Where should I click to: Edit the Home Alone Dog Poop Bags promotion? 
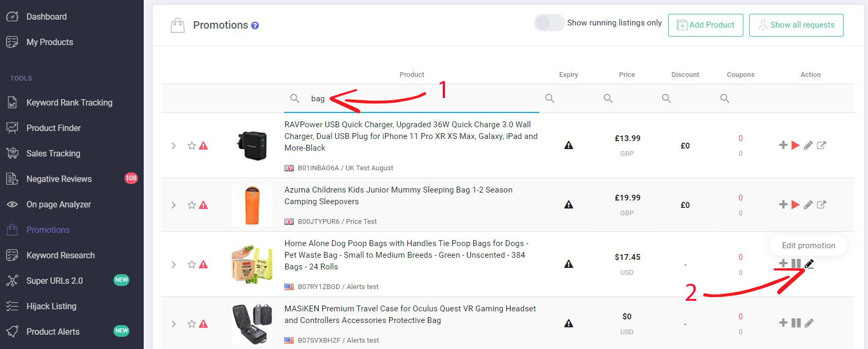(809, 264)
